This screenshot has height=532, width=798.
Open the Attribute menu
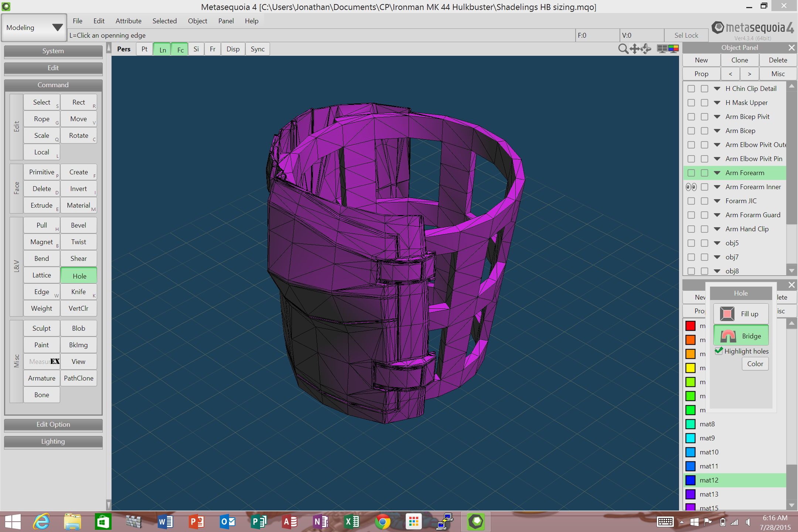(x=129, y=21)
